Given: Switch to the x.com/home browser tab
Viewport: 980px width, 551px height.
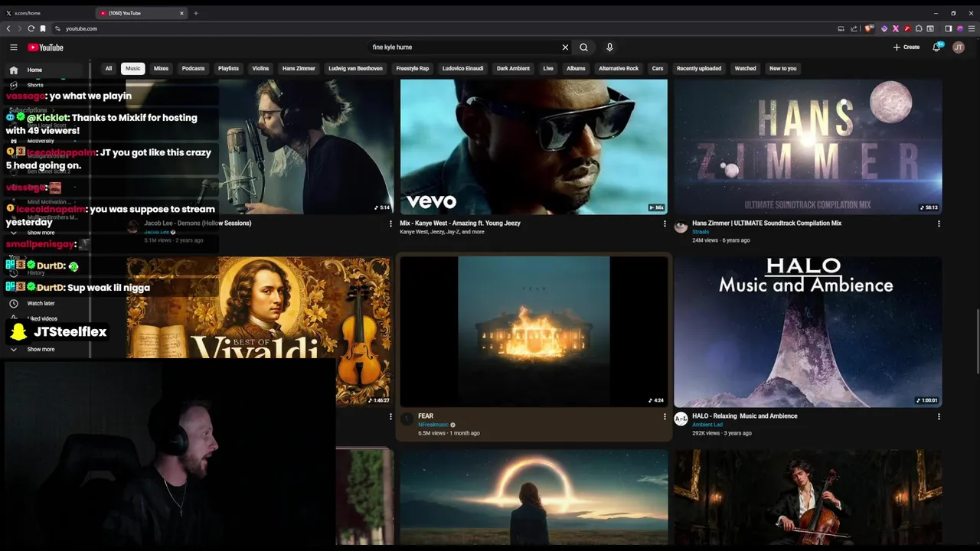Looking at the screenshot, I should tap(46, 13).
